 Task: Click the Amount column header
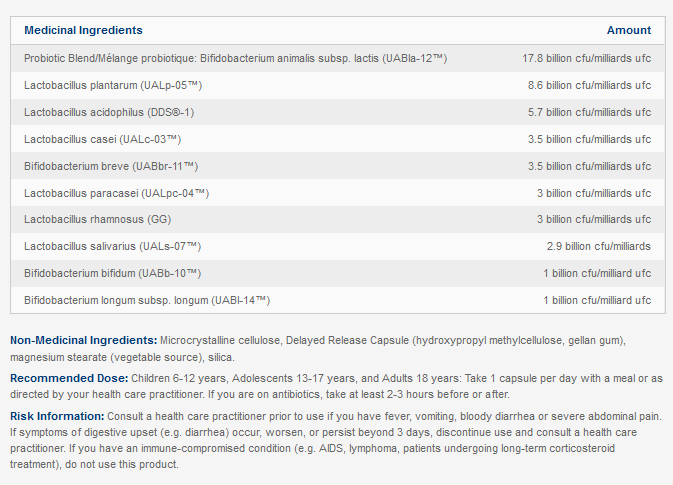(x=628, y=30)
